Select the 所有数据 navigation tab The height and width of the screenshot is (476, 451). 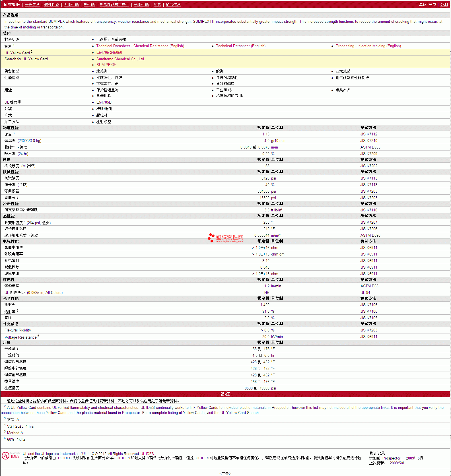click(x=12, y=5)
